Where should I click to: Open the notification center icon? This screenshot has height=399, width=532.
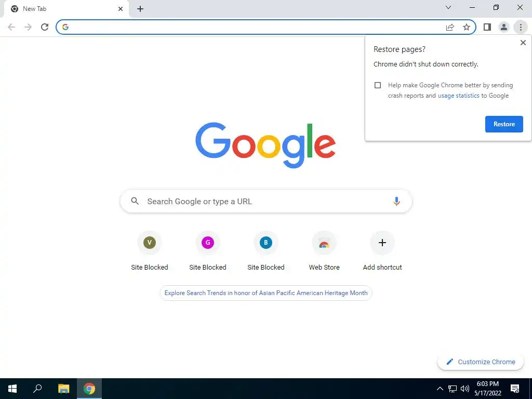coord(515,389)
